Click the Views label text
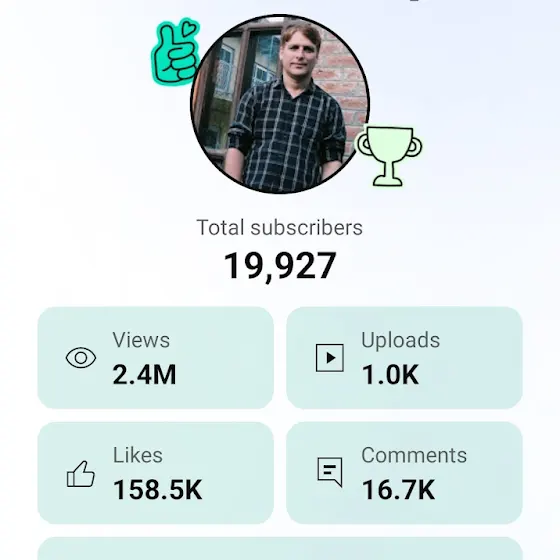The image size is (560, 560). pyautogui.click(x=141, y=340)
